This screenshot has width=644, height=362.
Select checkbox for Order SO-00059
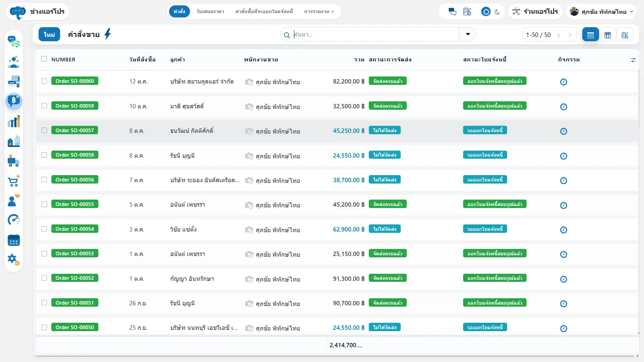(44, 106)
